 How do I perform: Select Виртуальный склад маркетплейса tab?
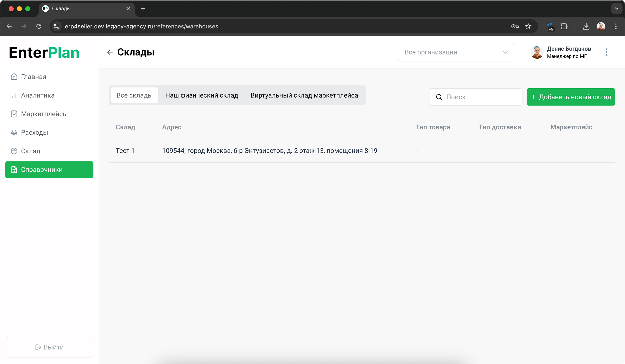[x=304, y=95]
